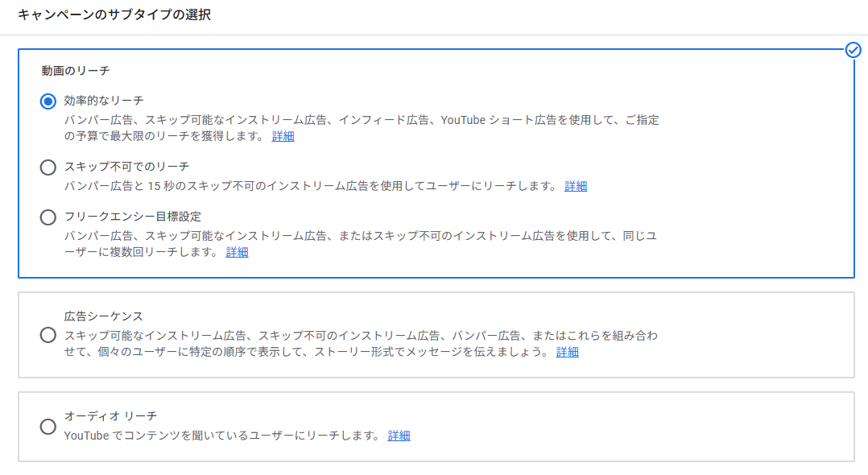Click the キャンペーンのサブタイプの選択 title
868x475 pixels.
[114, 15]
